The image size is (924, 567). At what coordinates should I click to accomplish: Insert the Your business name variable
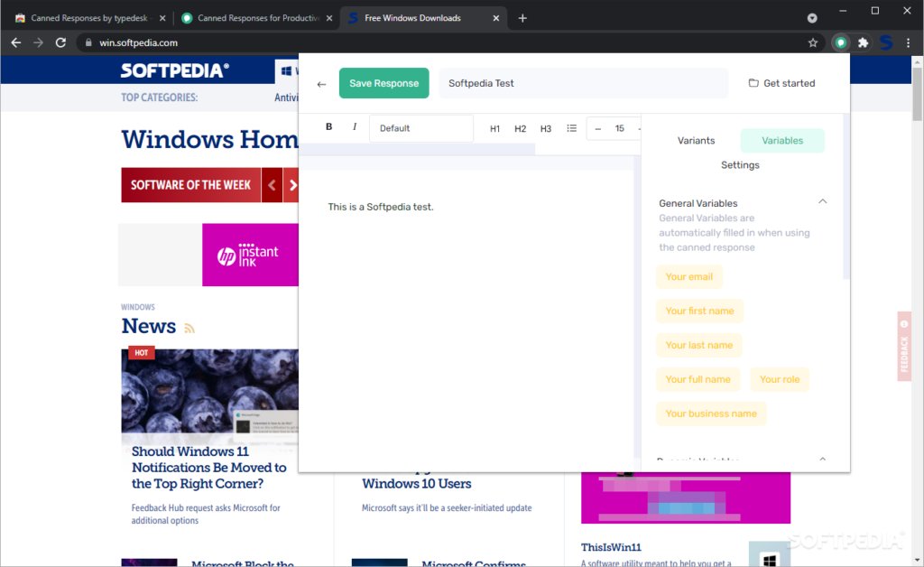tap(711, 414)
